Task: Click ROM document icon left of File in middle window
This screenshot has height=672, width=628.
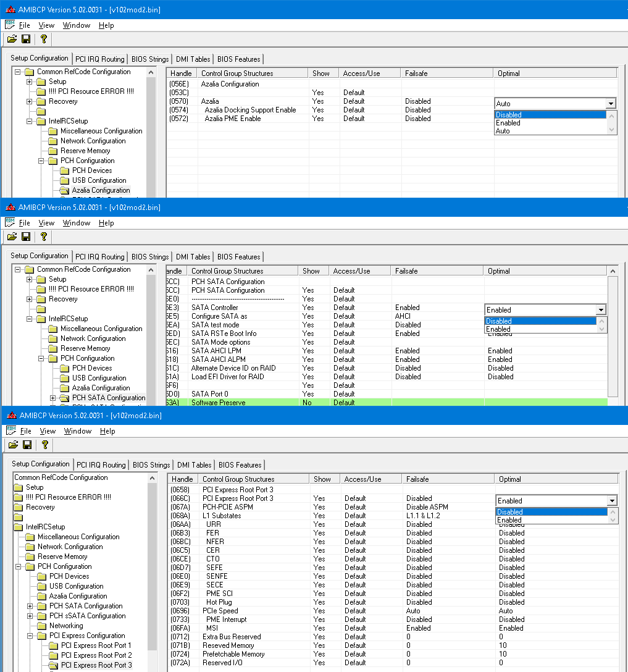Action: tap(10, 222)
